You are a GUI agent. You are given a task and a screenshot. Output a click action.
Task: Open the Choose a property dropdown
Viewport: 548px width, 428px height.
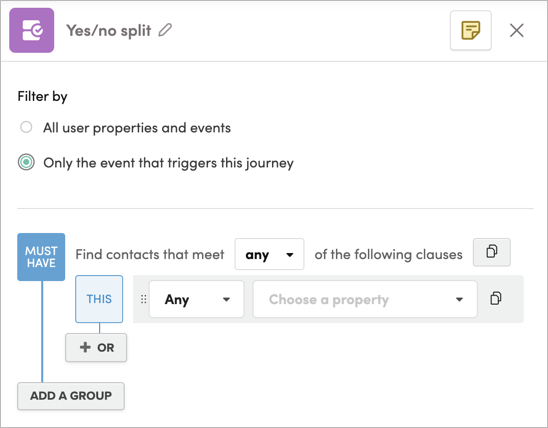[365, 299]
